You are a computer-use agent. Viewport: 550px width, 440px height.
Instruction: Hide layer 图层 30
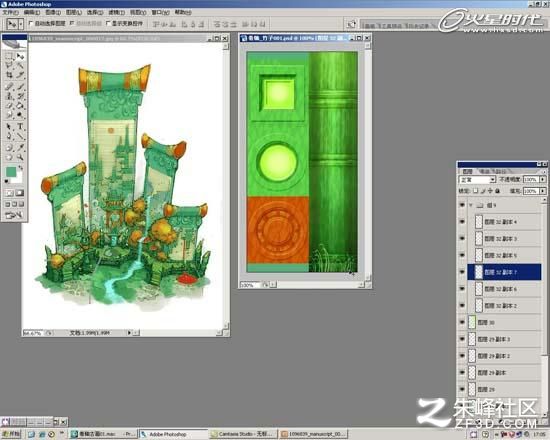coord(462,322)
